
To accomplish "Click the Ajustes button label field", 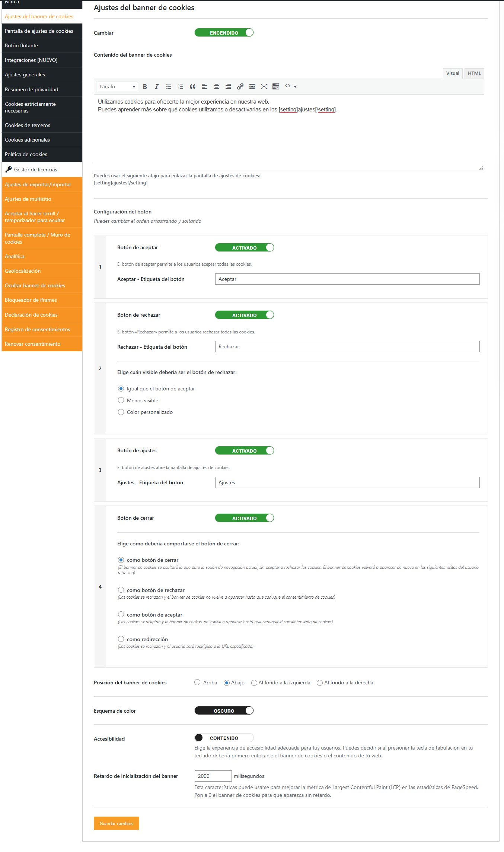I will (347, 482).
